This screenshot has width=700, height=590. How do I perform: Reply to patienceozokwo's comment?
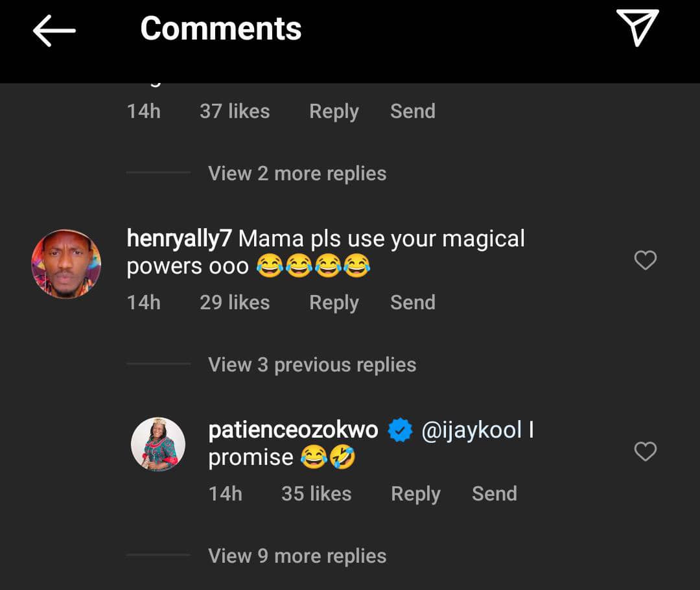coord(415,494)
